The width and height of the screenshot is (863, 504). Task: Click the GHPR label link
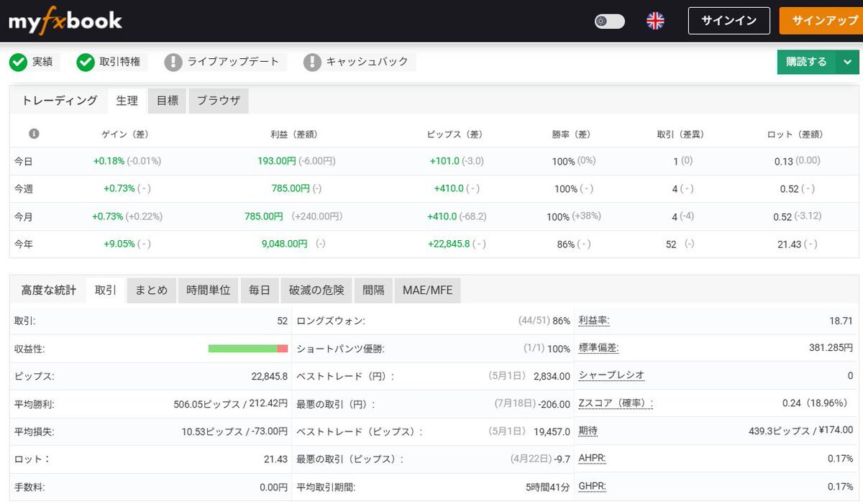[x=592, y=486]
